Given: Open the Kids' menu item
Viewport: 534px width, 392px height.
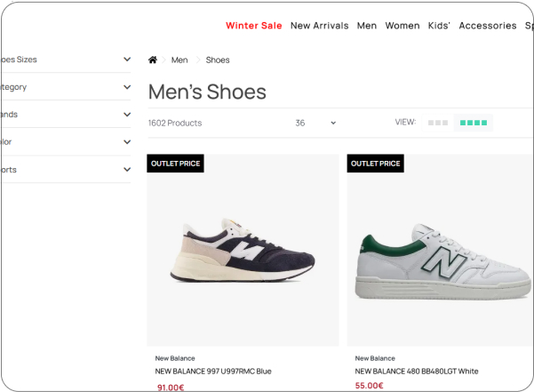Looking at the screenshot, I should [x=439, y=26].
